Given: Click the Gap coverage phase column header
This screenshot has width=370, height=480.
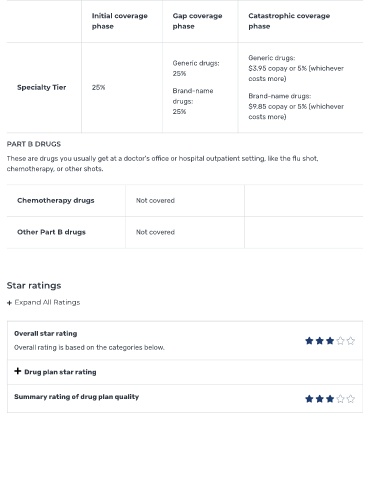Looking at the screenshot, I should (197, 21).
